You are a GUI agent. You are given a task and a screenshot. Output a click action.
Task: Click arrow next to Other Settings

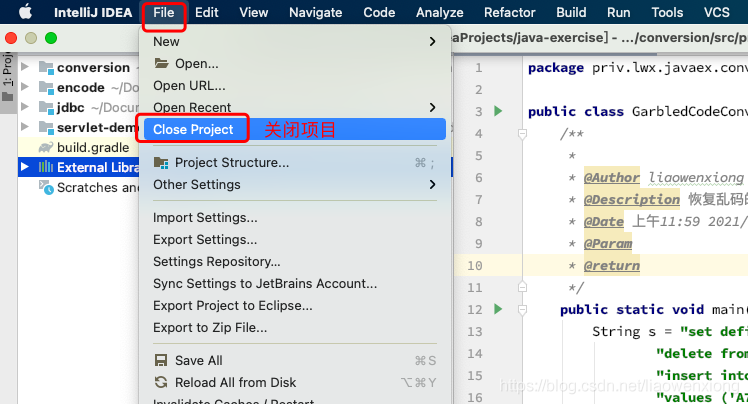[x=432, y=185]
